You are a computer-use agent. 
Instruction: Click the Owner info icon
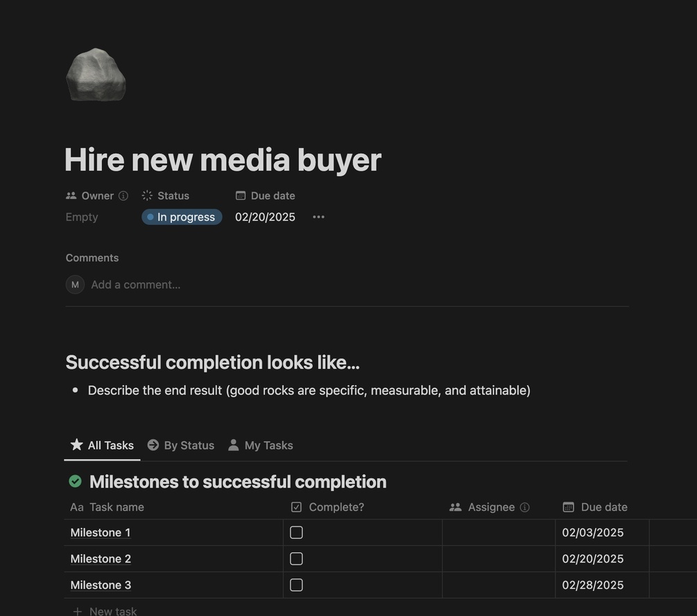[x=123, y=196]
